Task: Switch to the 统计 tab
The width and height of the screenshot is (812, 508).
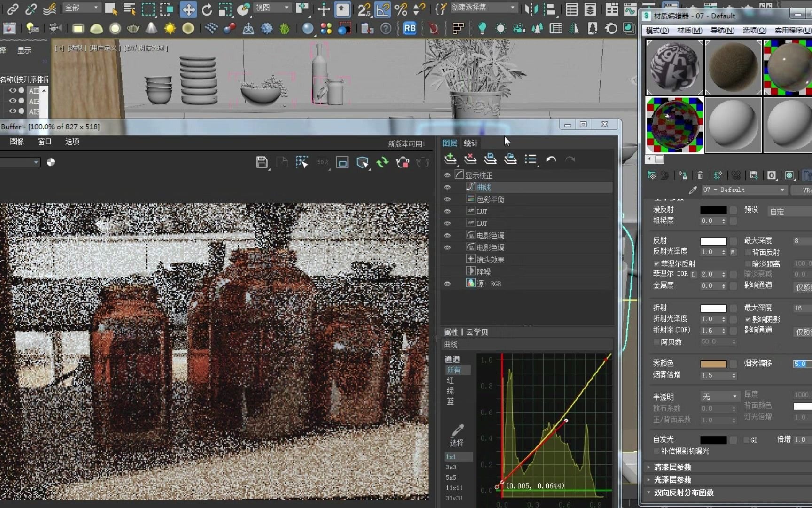Action: (x=470, y=143)
